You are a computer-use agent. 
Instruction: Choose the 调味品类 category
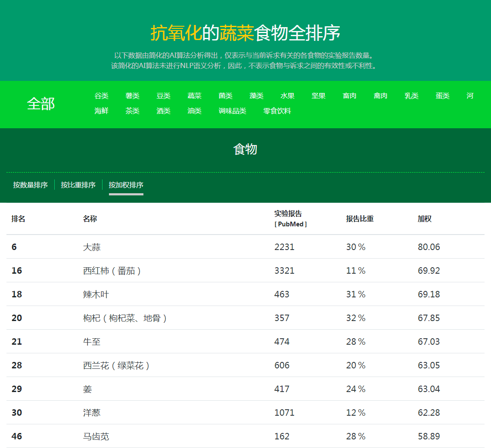[232, 111]
